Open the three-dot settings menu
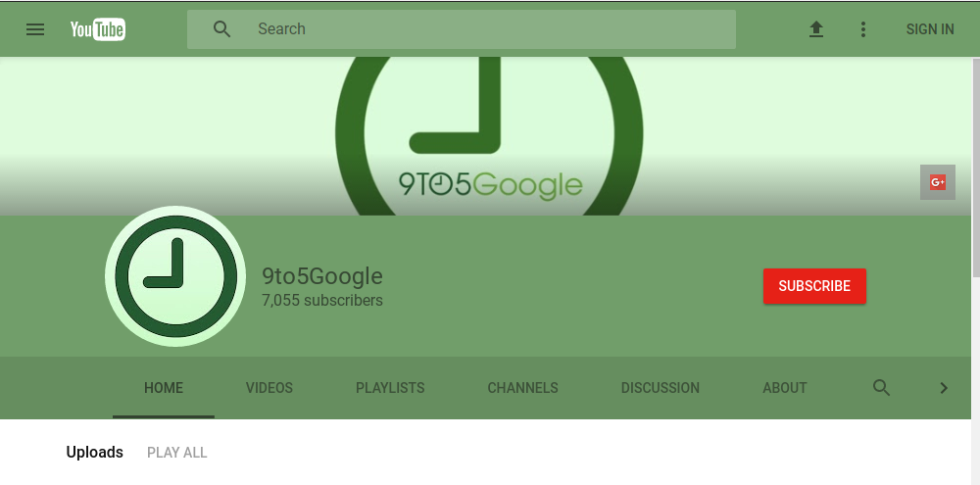 (863, 29)
